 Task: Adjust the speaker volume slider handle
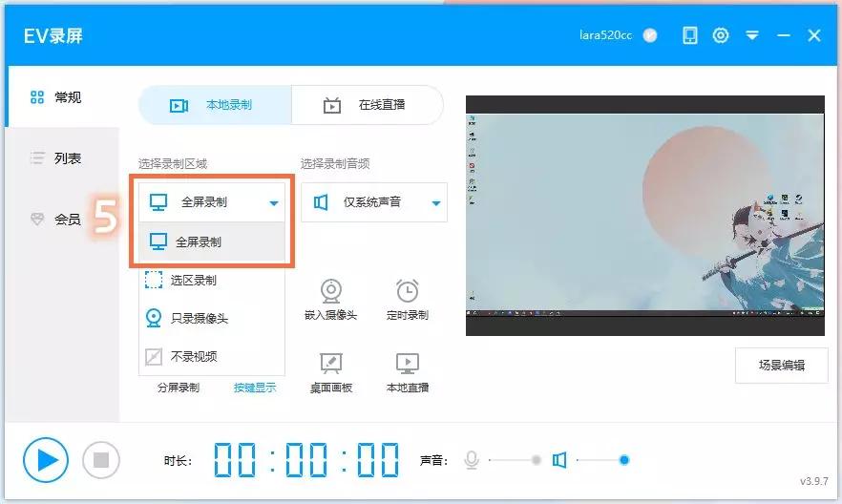coord(624,460)
